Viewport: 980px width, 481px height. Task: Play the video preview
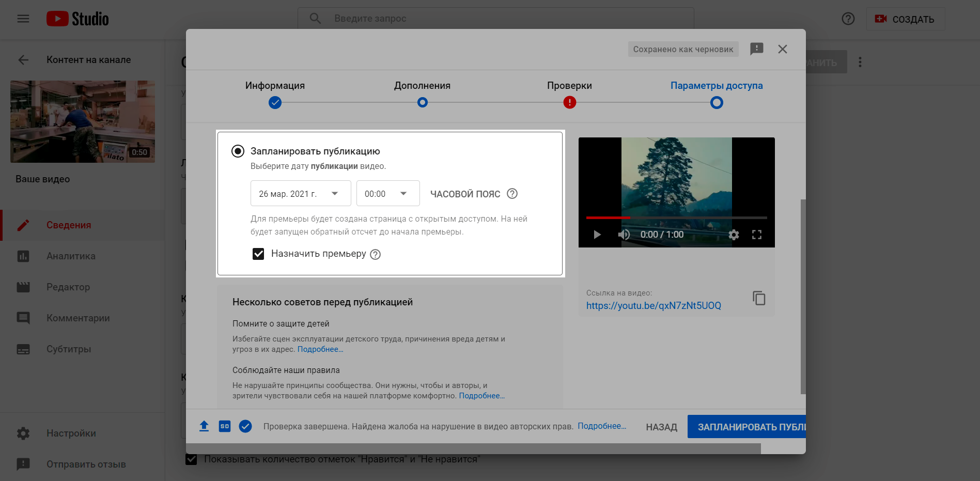597,235
